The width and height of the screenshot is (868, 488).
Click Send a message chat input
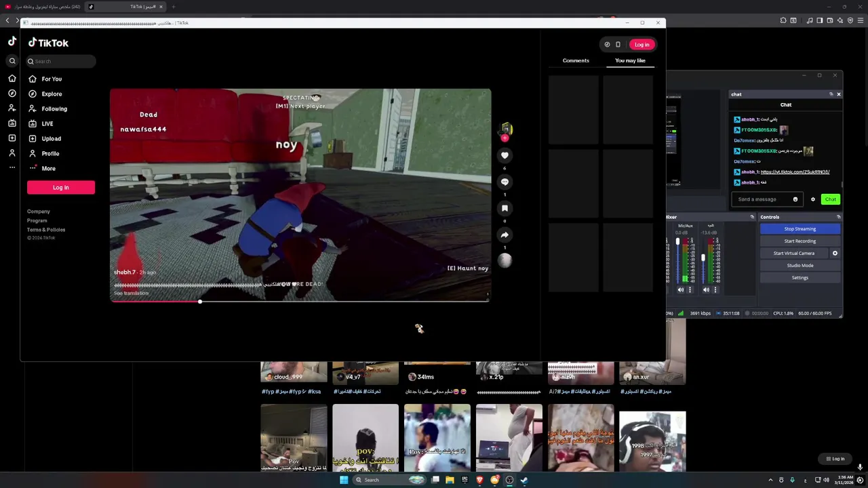click(x=767, y=199)
